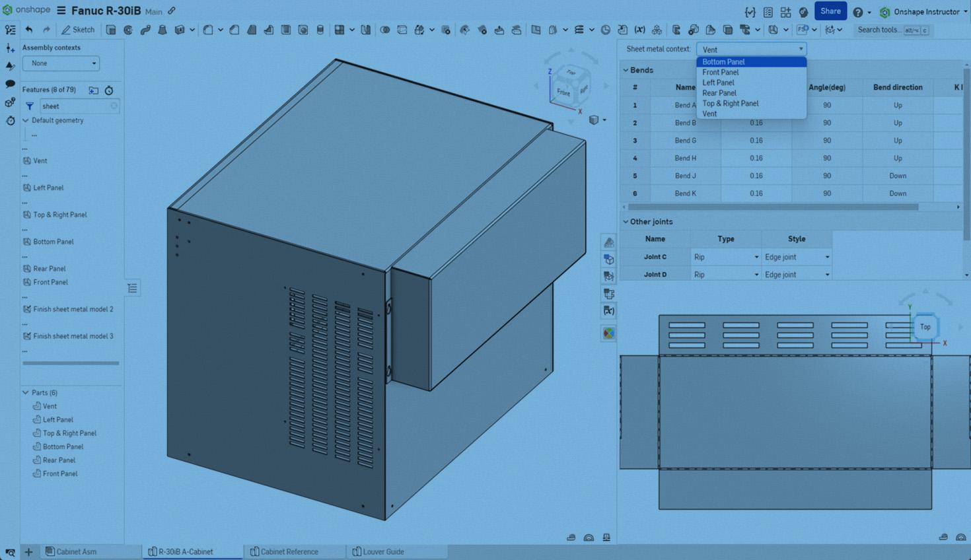Click the Variable (x) tool icon
971x560 pixels.
click(x=639, y=30)
